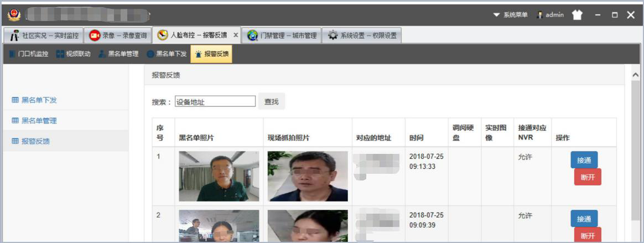Click 接通 button in row 2
This screenshot has width=644, height=243.
point(584,219)
